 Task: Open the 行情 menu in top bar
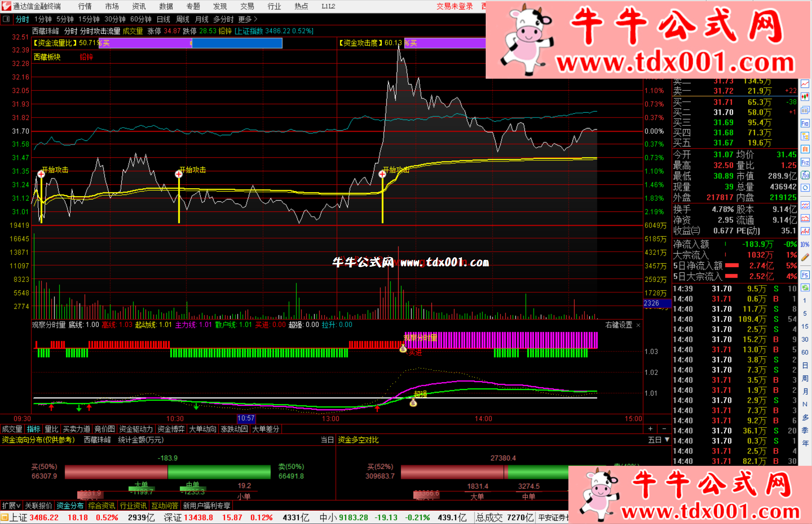pyautogui.click(x=85, y=6)
